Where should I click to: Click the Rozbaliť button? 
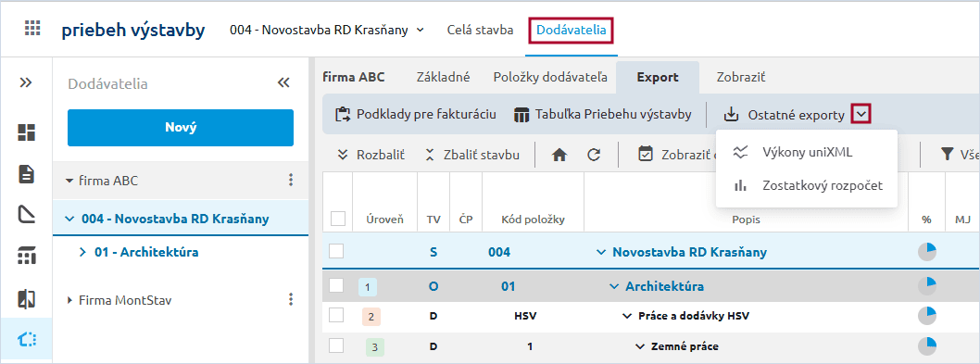tap(371, 155)
